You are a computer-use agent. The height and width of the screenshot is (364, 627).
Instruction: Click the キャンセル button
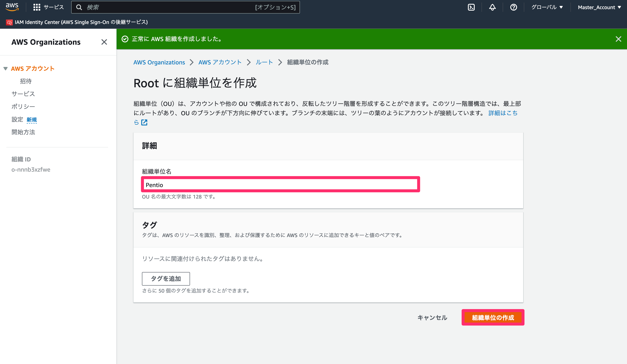pos(432,317)
